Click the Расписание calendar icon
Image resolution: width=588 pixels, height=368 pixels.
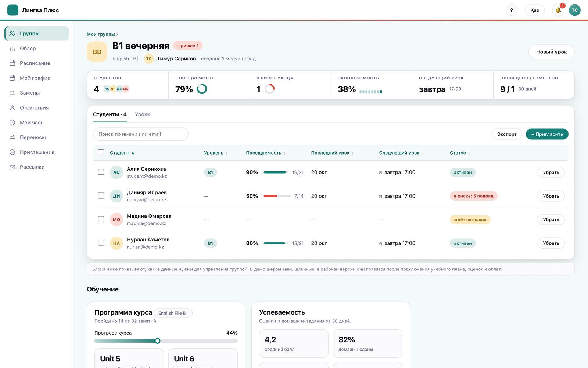click(12, 63)
